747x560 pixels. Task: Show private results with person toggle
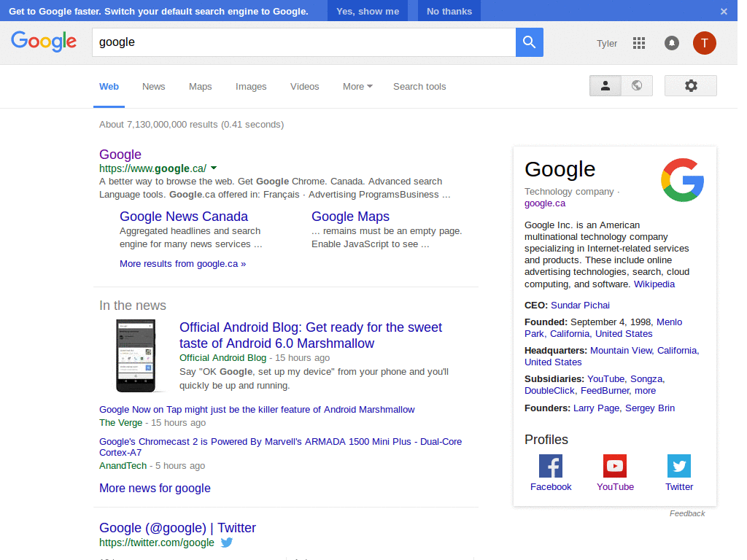tap(605, 86)
